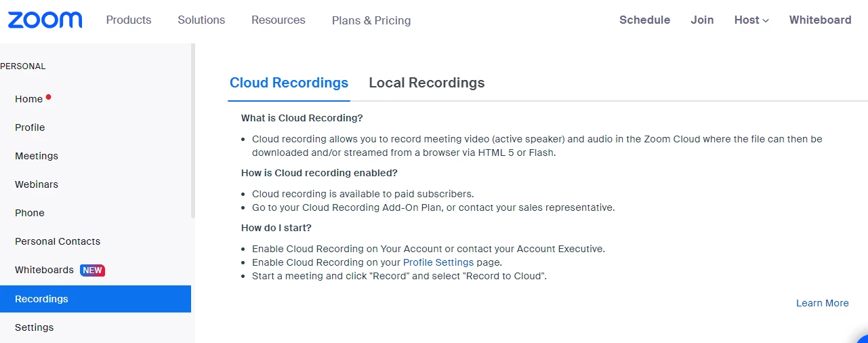Viewport: 868px width, 343px height.
Task: Open the Resources menu
Action: pyautogui.click(x=278, y=20)
